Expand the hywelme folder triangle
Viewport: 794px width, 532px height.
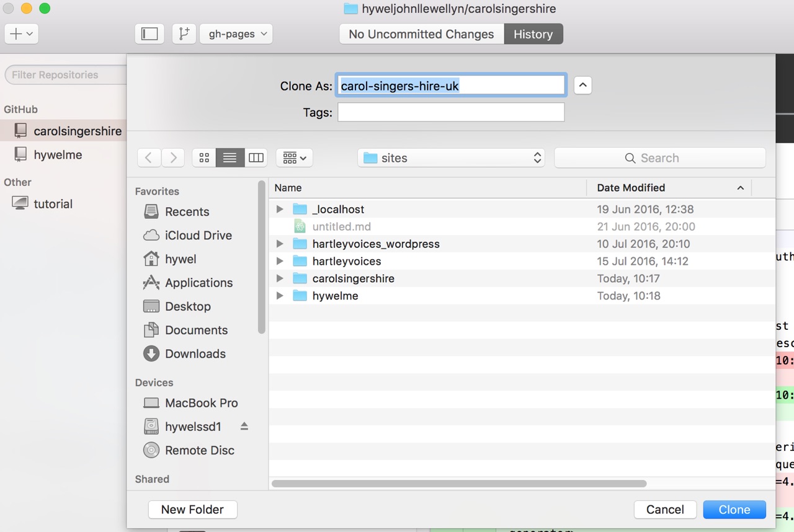280,296
